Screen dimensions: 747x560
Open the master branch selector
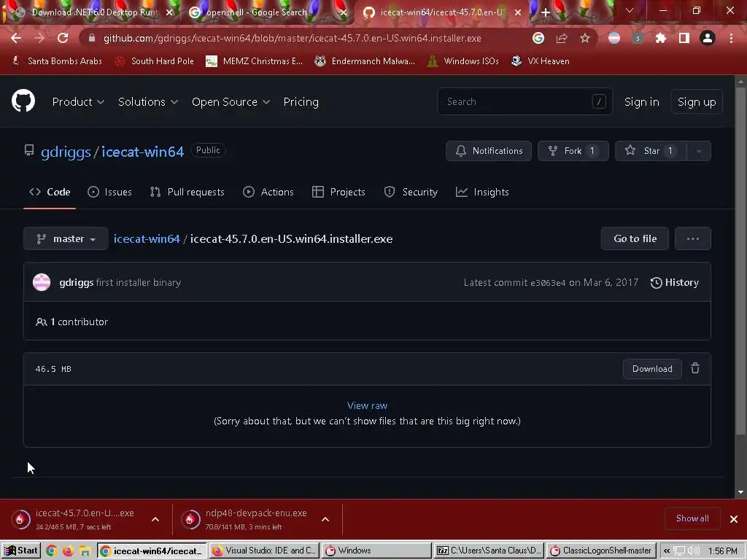pyautogui.click(x=66, y=238)
